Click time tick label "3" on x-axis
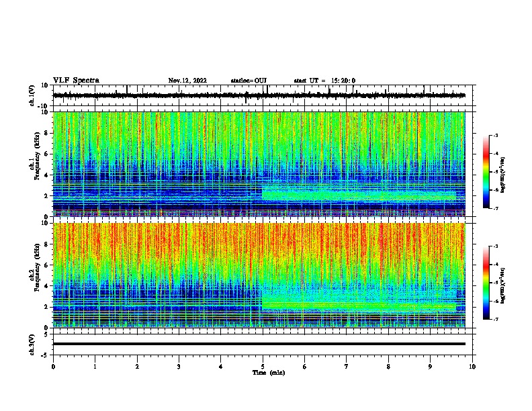Screen dimensions: 532x411 (x=179, y=367)
